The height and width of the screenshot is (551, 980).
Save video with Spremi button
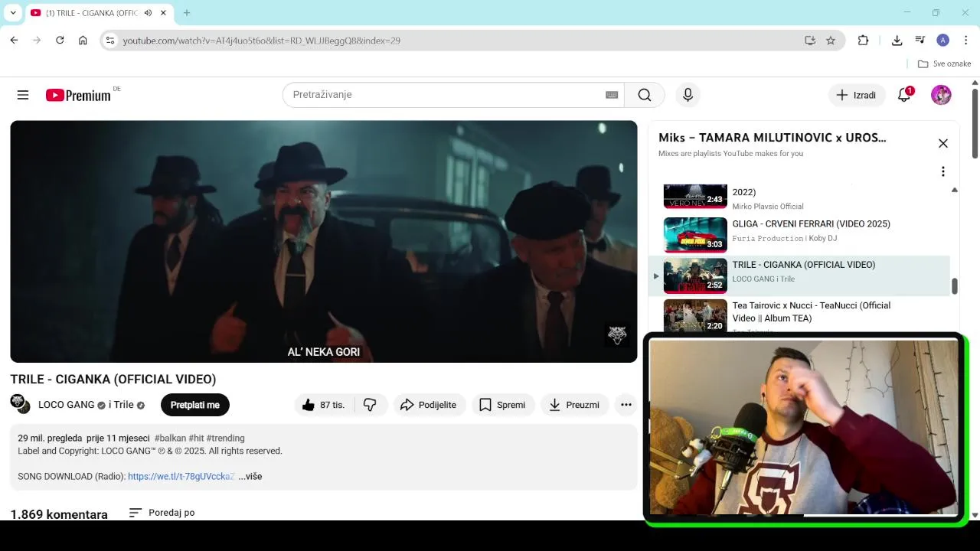(x=502, y=405)
